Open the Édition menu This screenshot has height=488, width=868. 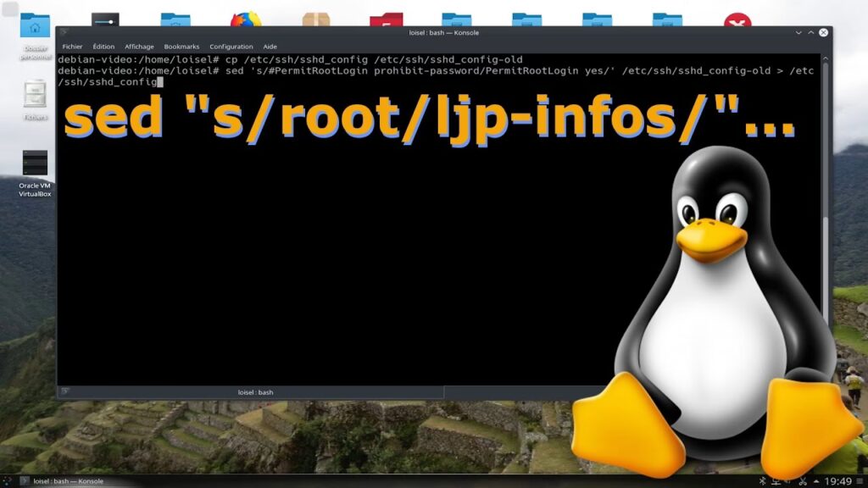(x=103, y=47)
